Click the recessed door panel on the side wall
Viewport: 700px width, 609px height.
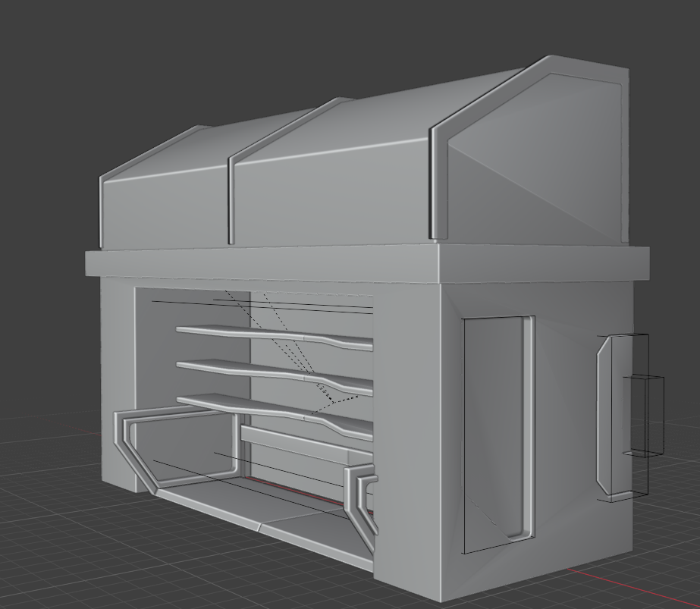pyautogui.click(x=499, y=433)
